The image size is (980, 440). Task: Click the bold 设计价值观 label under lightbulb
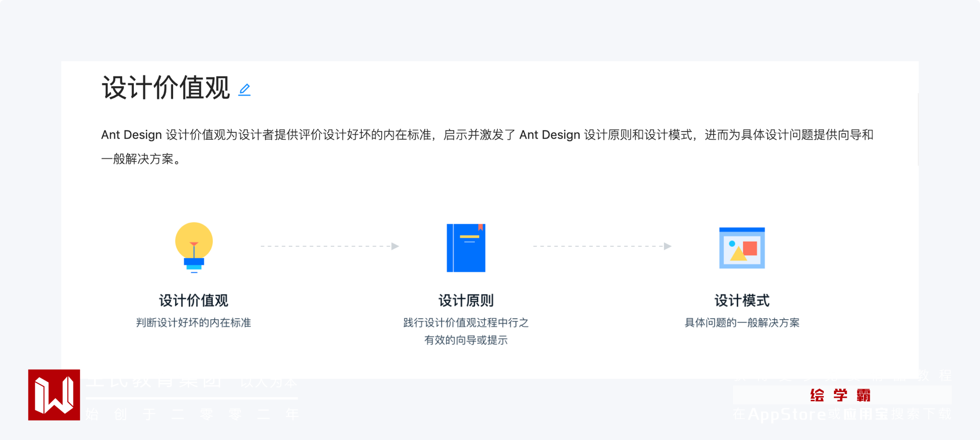click(193, 300)
